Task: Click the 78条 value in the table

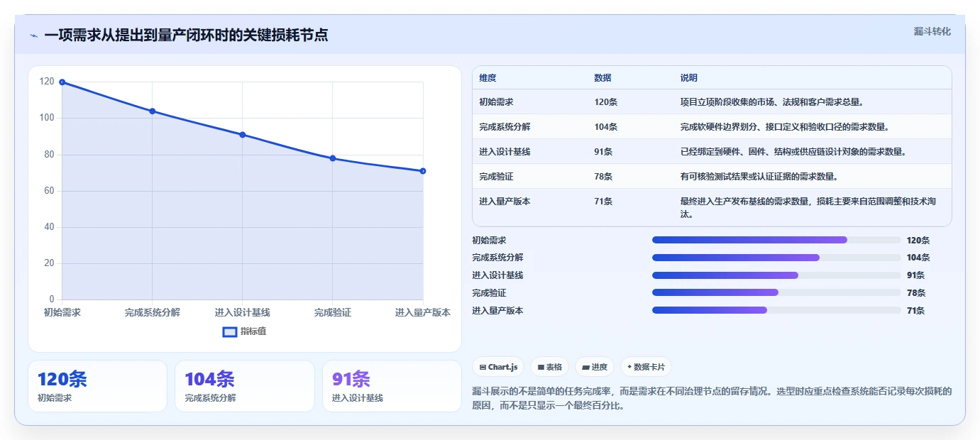Action: click(603, 177)
